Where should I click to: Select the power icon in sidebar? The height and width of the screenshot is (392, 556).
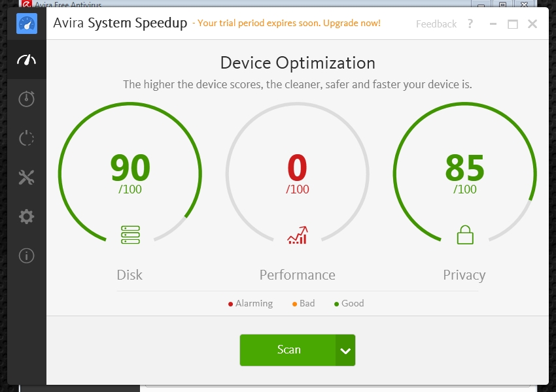tap(27, 138)
